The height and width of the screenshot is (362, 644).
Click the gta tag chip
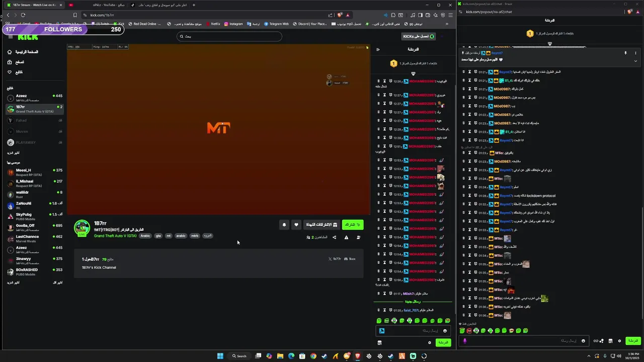[158, 236]
